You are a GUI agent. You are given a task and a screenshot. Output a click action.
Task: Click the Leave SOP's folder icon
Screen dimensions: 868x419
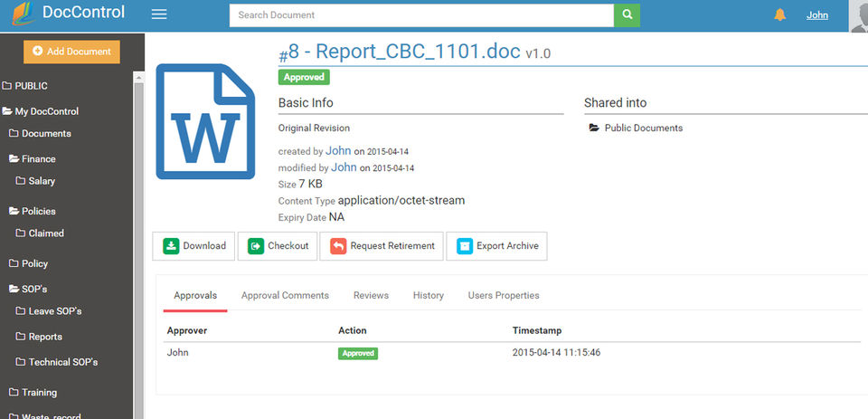(21, 311)
